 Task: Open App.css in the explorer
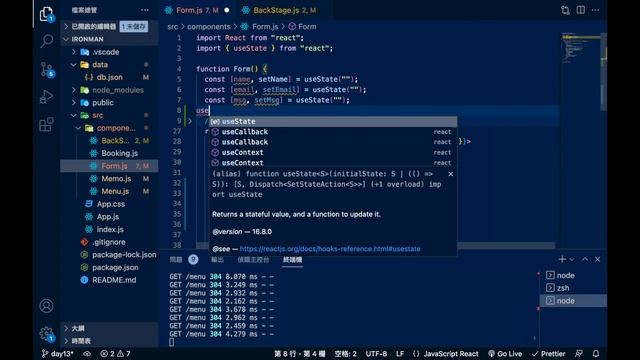109,204
